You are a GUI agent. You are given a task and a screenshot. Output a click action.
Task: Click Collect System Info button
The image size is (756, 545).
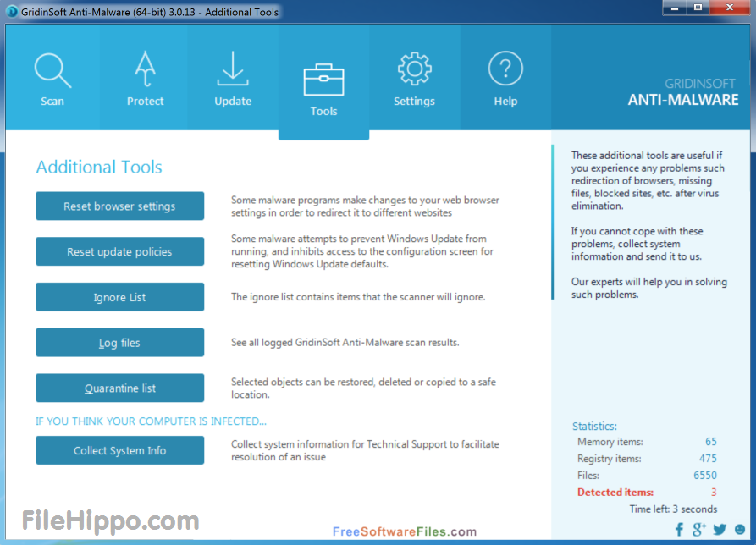click(119, 450)
